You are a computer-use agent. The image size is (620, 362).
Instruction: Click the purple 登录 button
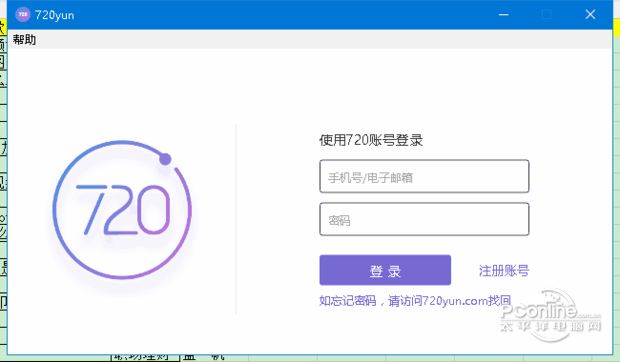(385, 270)
